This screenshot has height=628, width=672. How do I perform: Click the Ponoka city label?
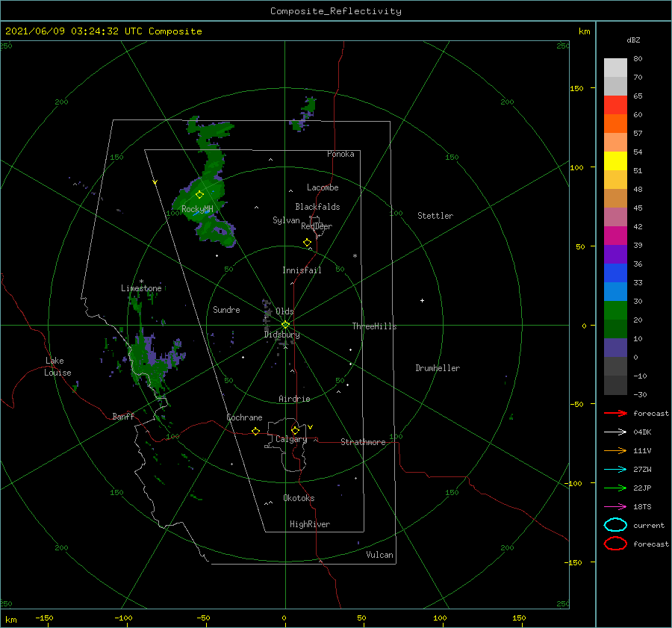(340, 154)
